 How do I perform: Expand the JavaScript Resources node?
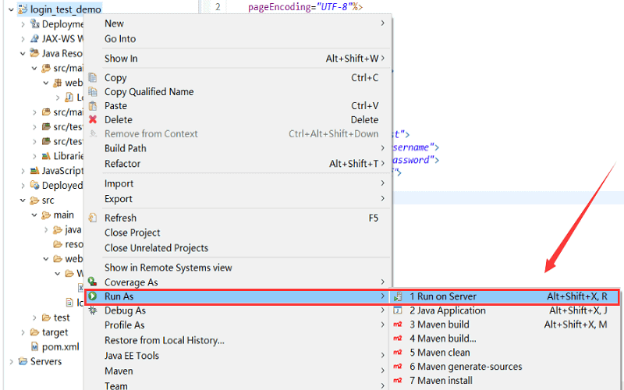(23, 171)
